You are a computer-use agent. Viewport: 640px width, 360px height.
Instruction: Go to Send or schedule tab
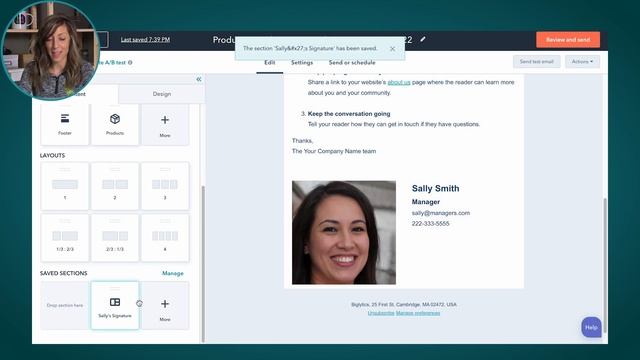[352, 62]
